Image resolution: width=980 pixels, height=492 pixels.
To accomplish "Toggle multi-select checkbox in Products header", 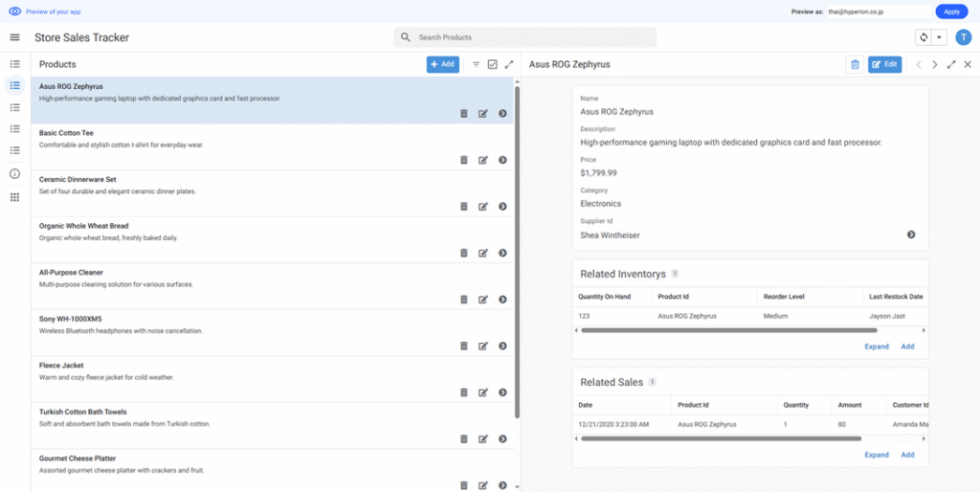I will 493,64.
